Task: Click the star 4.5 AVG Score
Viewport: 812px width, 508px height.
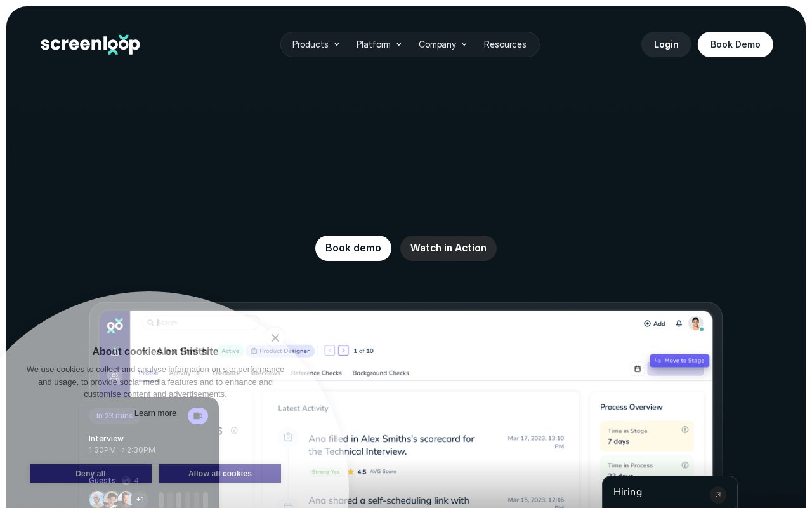Action: point(372,472)
